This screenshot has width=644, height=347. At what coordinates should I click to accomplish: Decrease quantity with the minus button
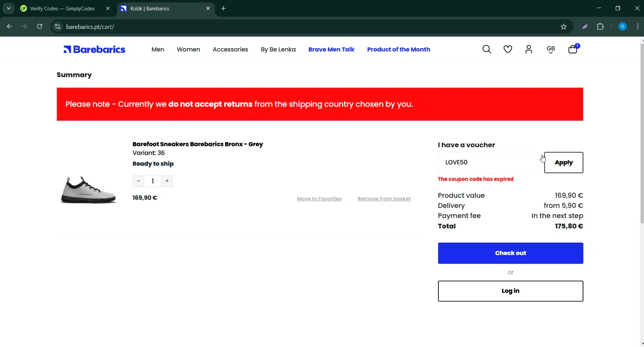pyautogui.click(x=138, y=181)
